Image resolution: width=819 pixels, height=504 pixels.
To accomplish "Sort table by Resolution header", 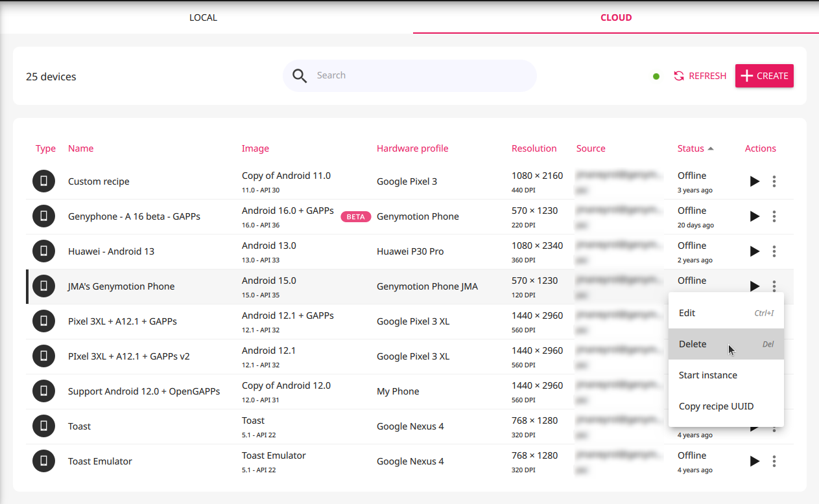I will pyautogui.click(x=534, y=148).
